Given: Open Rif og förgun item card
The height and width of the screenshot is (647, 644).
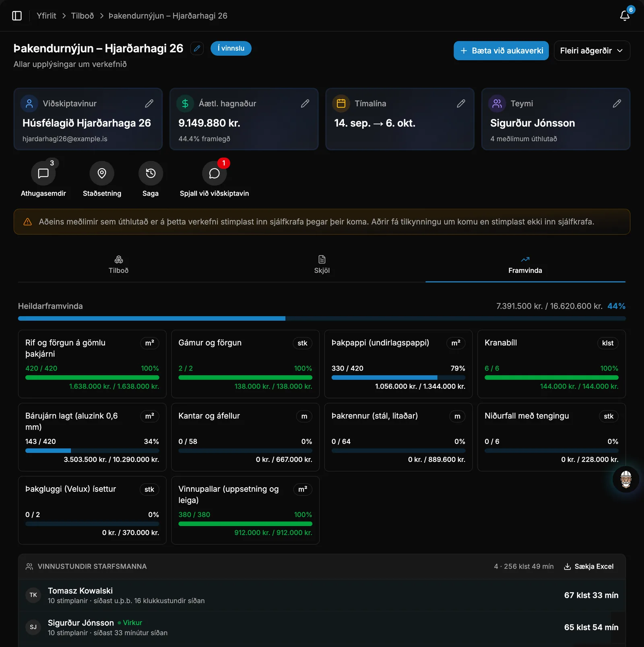Looking at the screenshot, I should [x=92, y=364].
